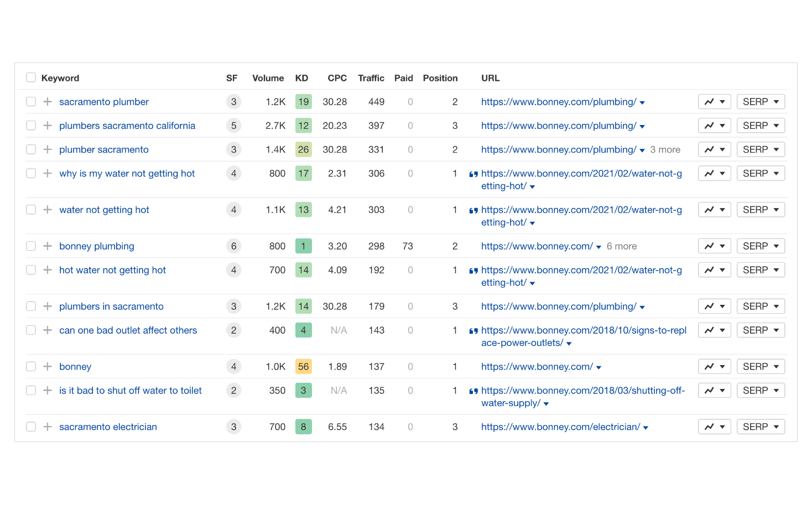Click the plus icon beside plumbers sacramento california
Viewport: 812px width, 509px height.
pyautogui.click(x=48, y=126)
